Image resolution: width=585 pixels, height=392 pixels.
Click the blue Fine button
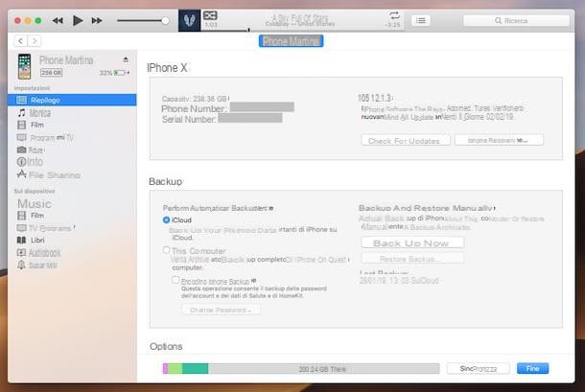coord(532,368)
